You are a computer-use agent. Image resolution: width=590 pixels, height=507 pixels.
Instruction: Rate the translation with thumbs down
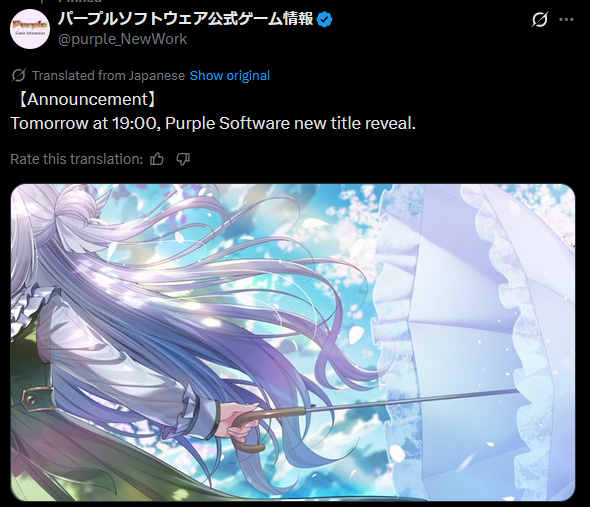(x=183, y=159)
